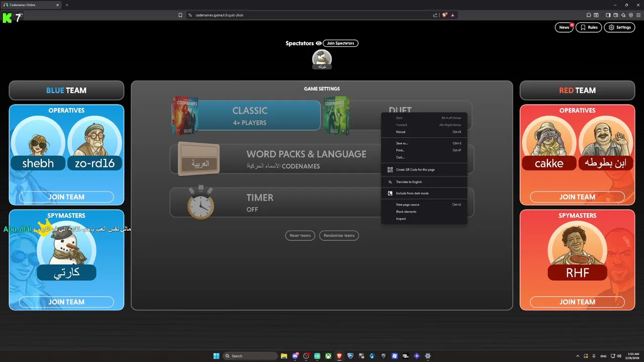Image resolution: width=644 pixels, height=362 pixels.
Task: Click spectator avatar below Join Spectators
Action: [x=322, y=58]
